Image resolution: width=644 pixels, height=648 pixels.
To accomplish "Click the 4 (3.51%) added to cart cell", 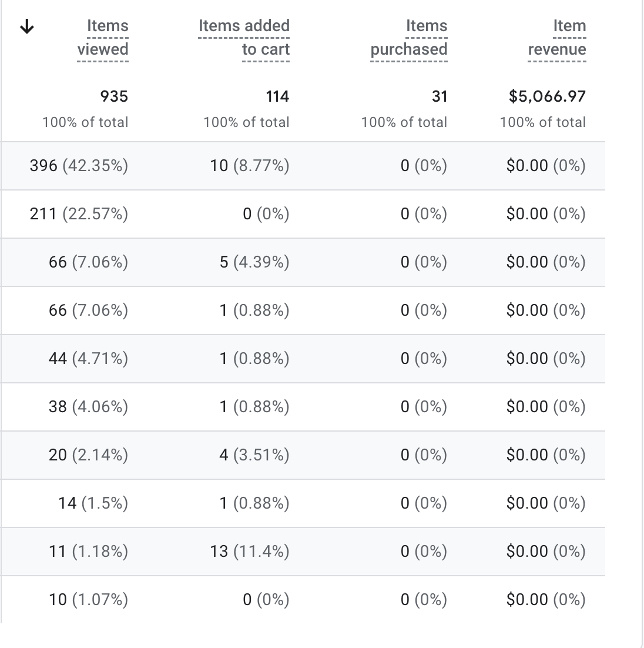I will click(254, 455).
